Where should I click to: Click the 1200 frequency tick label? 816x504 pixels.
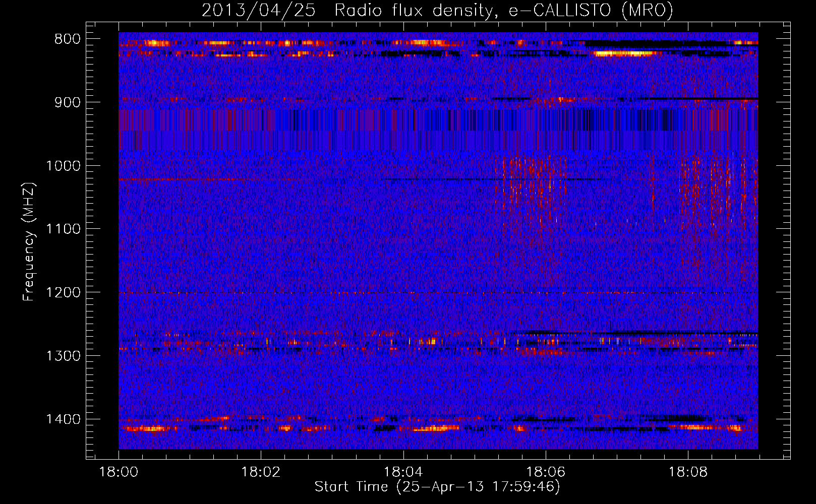pos(63,293)
